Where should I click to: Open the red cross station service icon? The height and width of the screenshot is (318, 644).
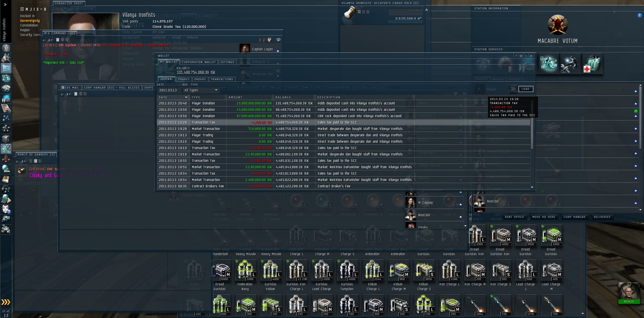click(x=592, y=64)
